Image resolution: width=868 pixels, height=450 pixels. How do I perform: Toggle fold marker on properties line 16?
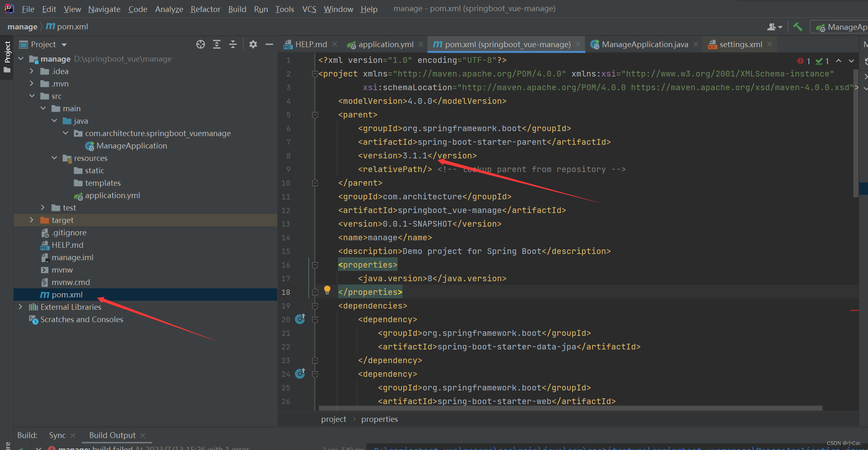tap(315, 265)
